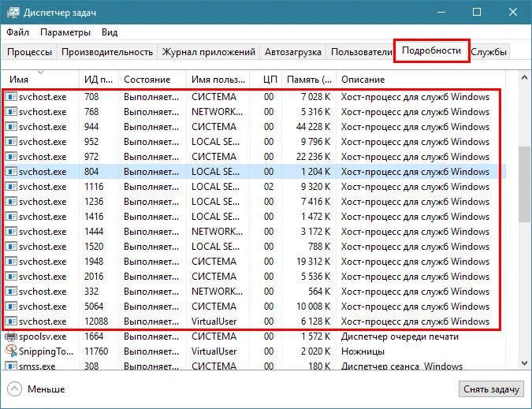Click the svchost.exe icon with PID 944
This screenshot has height=409, width=532.
click(11, 127)
